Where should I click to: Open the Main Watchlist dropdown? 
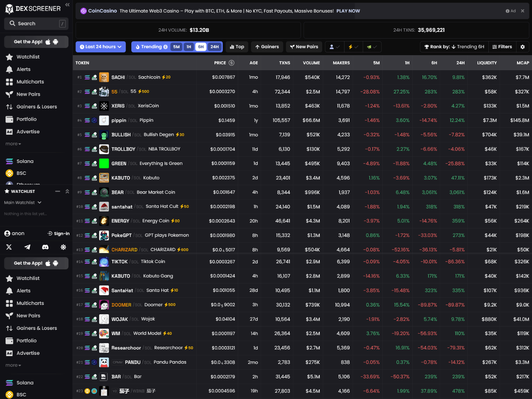pos(23,202)
